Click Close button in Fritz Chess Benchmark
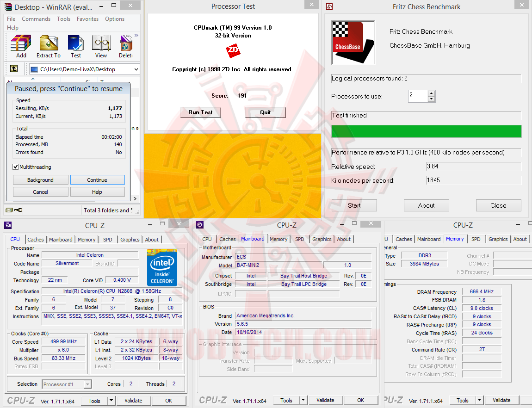The width and height of the screenshot is (532, 408). coord(498,205)
